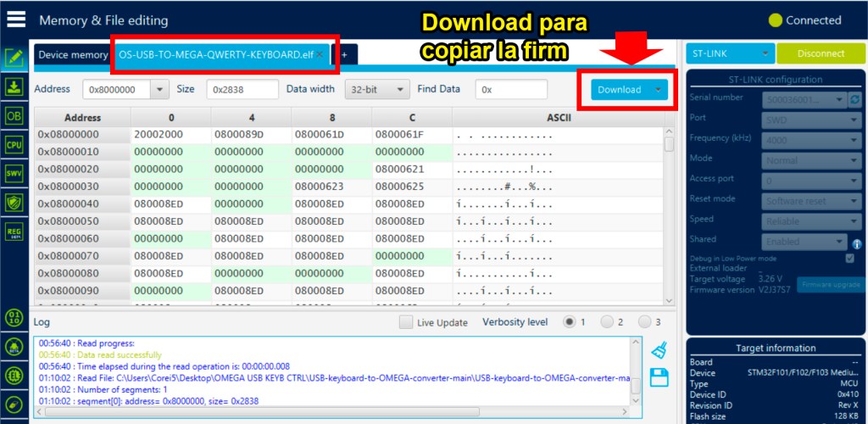
Task: Open the Erasing & Programming download icon in sidebar
Action: (x=14, y=86)
